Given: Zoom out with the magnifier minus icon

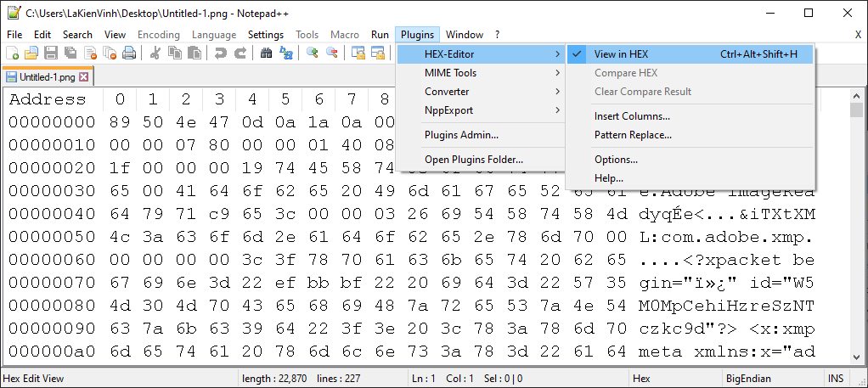Looking at the screenshot, I should click(x=331, y=53).
